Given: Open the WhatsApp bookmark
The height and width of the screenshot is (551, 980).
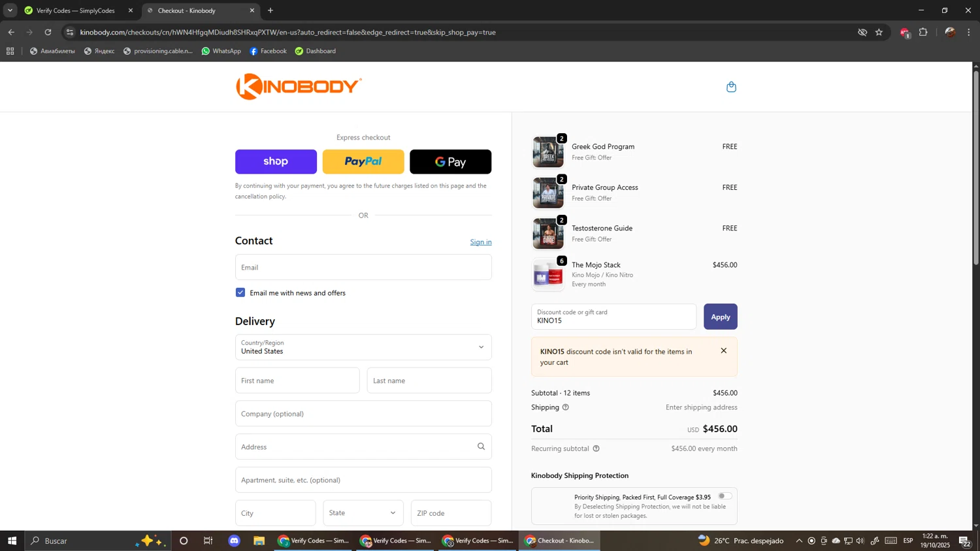Looking at the screenshot, I should pyautogui.click(x=221, y=51).
